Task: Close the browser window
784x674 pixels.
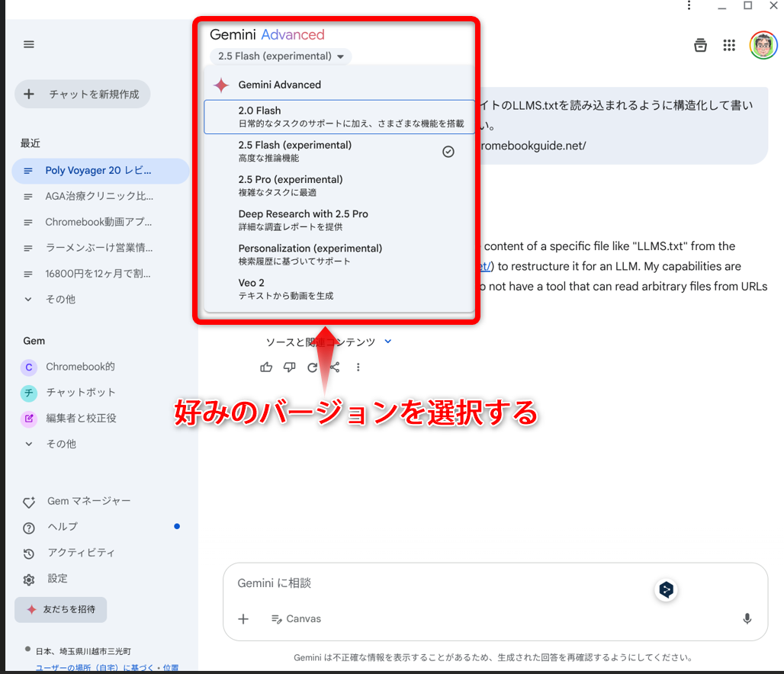Action: click(773, 5)
